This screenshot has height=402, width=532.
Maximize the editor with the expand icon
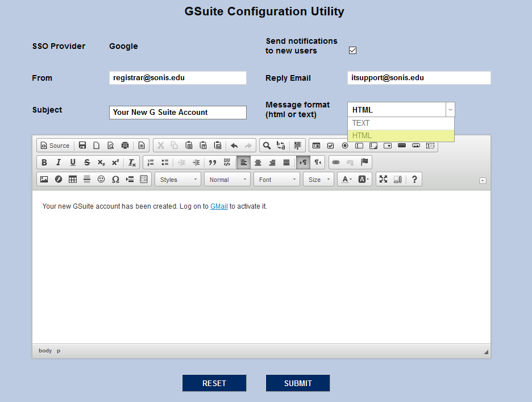pos(383,179)
